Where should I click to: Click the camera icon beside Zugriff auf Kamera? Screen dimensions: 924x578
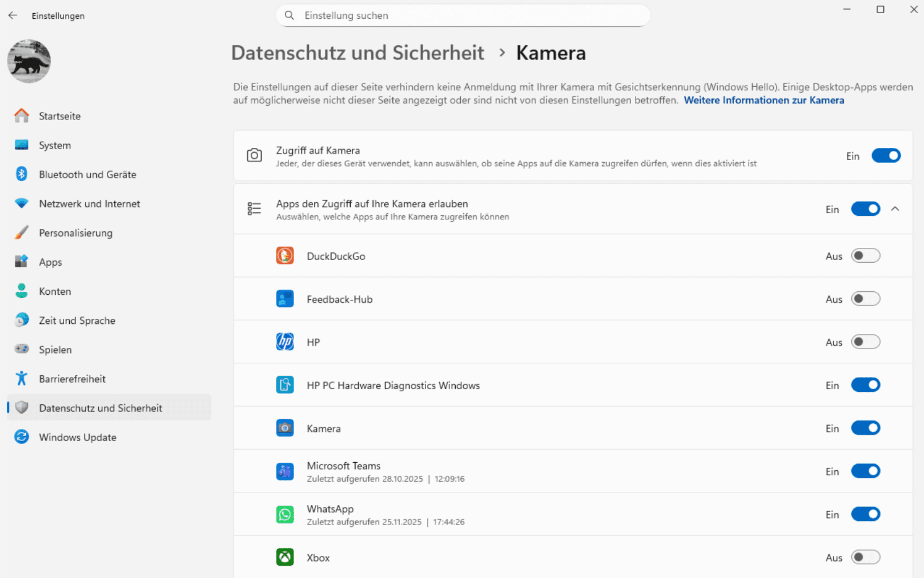coord(254,156)
